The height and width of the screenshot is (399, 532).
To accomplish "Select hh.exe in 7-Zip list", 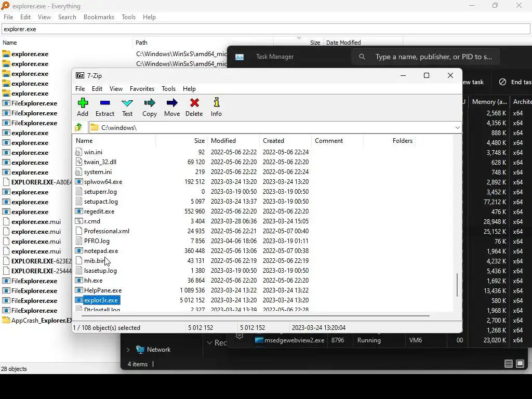I will 93,280.
